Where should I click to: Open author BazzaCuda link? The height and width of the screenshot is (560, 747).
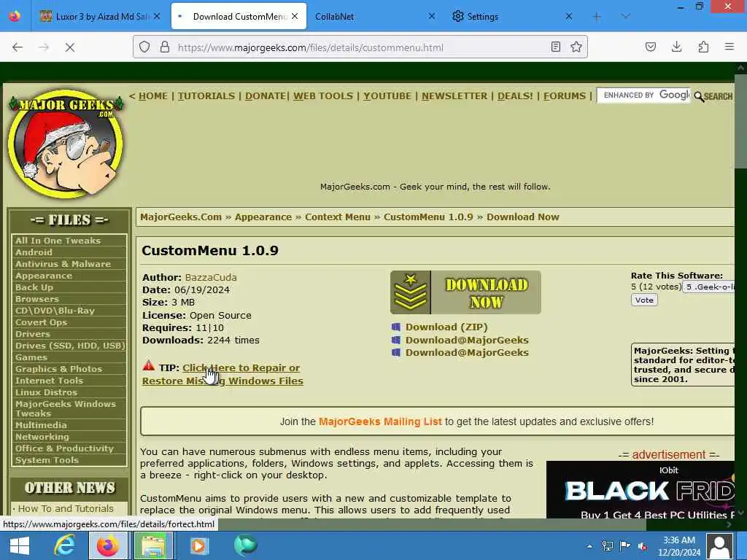tap(211, 277)
